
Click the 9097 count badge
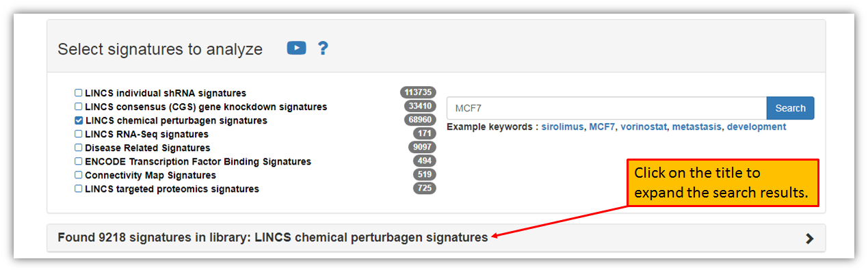point(422,147)
